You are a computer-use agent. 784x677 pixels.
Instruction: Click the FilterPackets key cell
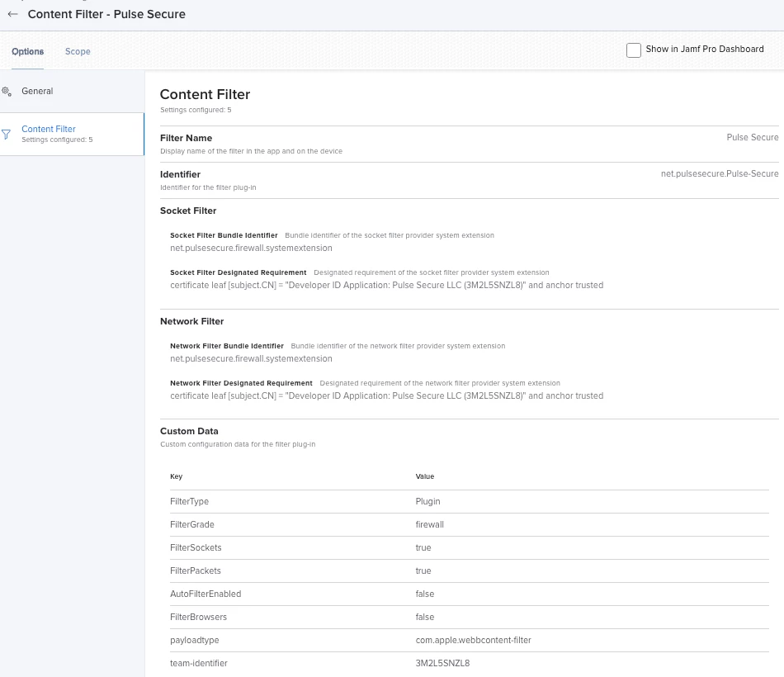(x=195, y=570)
